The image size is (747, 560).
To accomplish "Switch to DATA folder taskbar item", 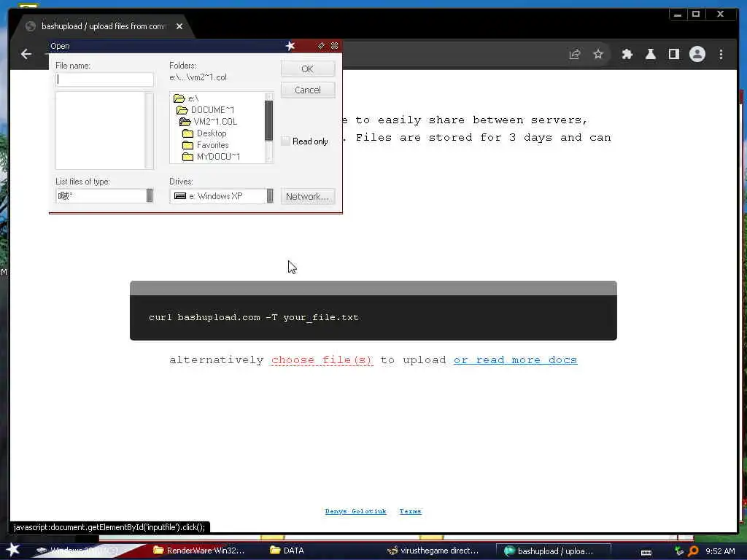I will click(287, 551).
